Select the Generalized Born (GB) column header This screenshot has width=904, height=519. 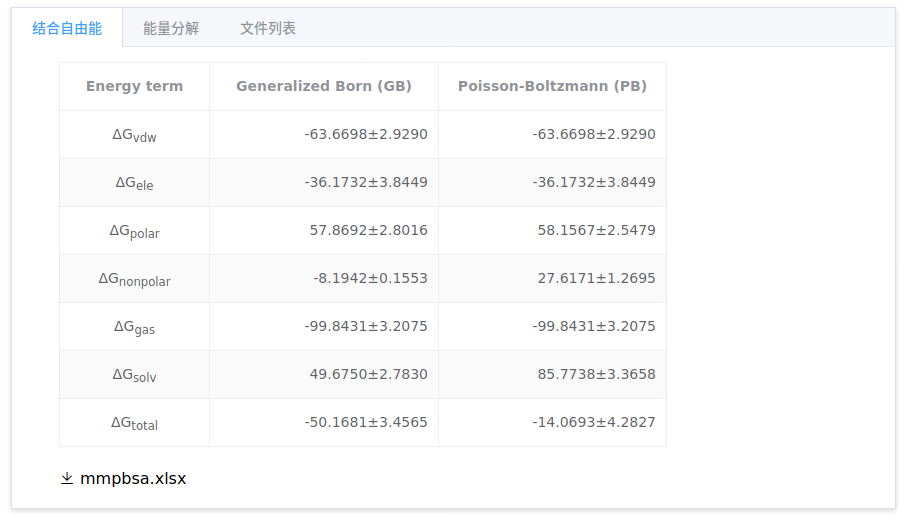(x=323, y=86)
